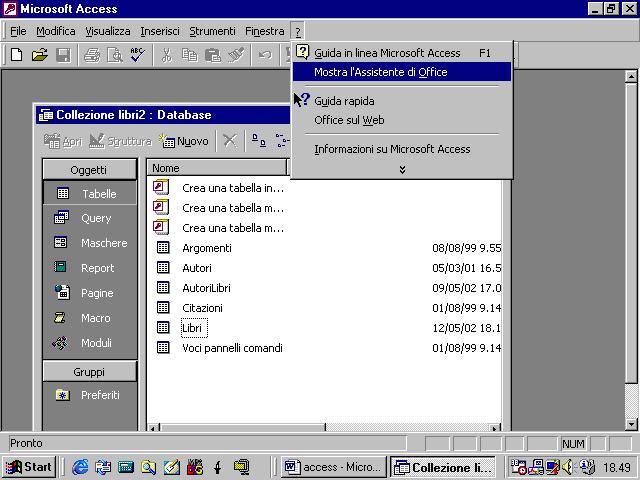Click the ? help menu
The image size is (640, 480).
point(298,31)
